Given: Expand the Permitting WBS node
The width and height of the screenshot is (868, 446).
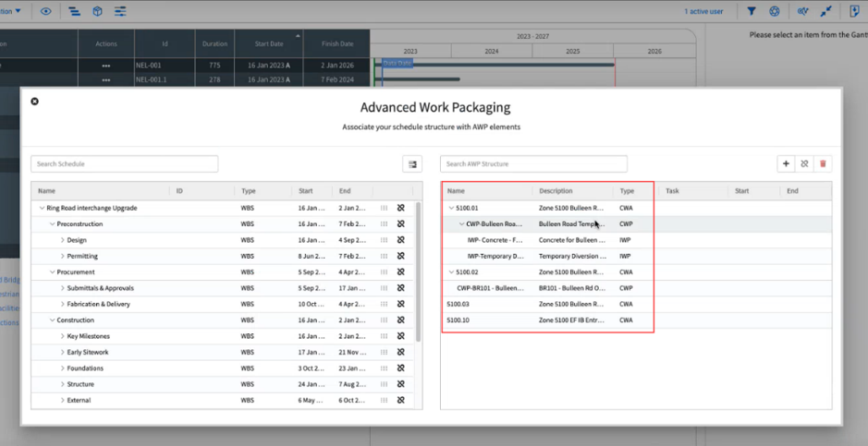Looking at the screenshot, I should click(x=63, y=257).
